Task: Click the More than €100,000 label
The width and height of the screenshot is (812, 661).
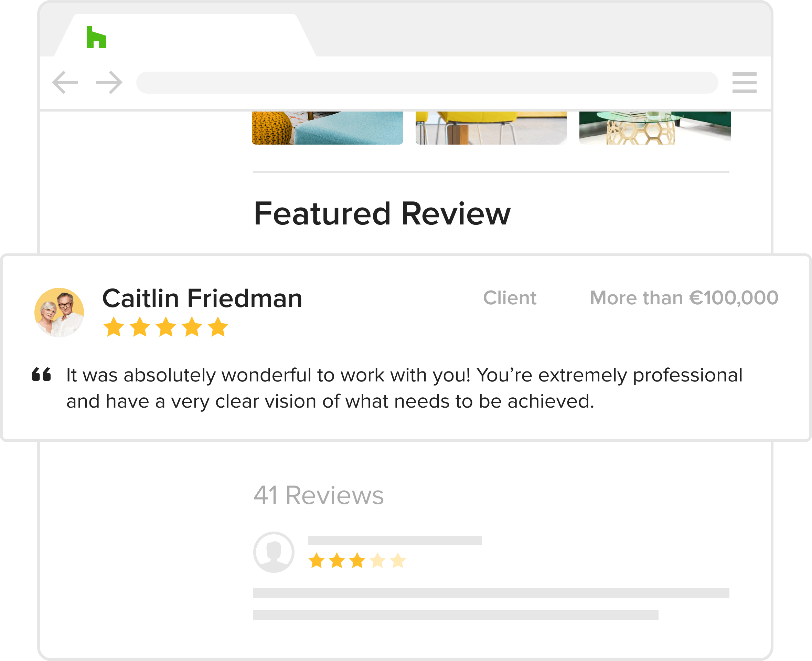Action: pyautogui.click(x=684, y=298)
